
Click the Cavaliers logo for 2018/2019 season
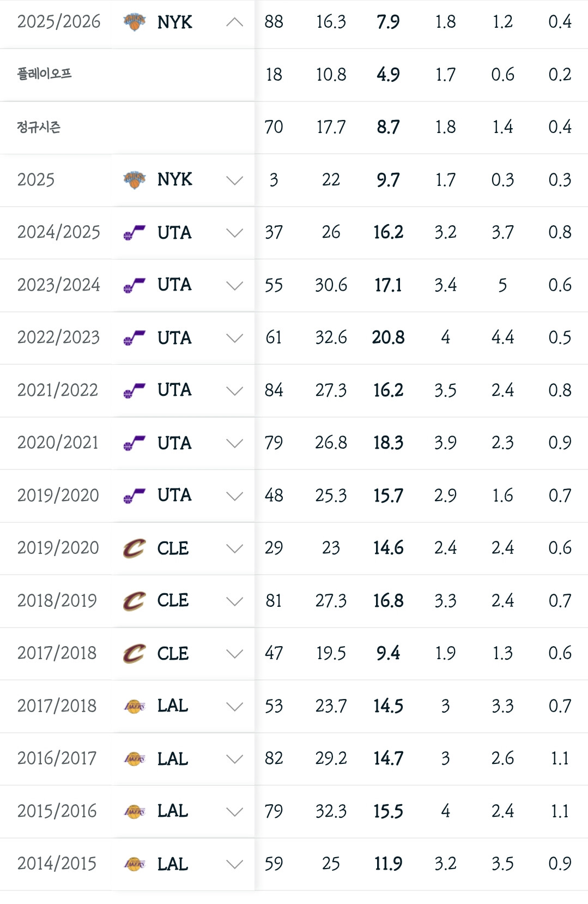135,601
